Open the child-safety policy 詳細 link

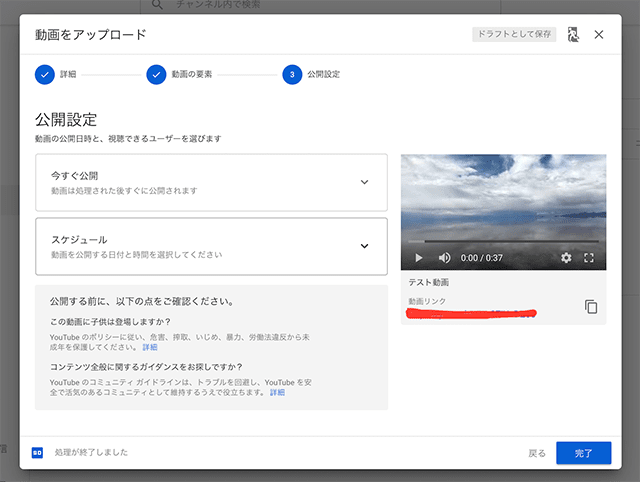(x=150, y=347)
